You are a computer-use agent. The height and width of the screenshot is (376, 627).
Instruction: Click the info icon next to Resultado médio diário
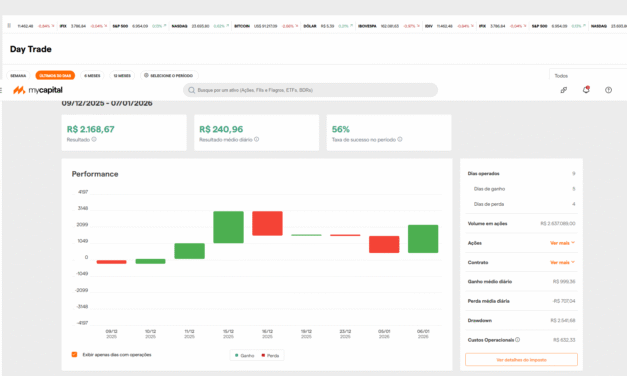(256, 139)
